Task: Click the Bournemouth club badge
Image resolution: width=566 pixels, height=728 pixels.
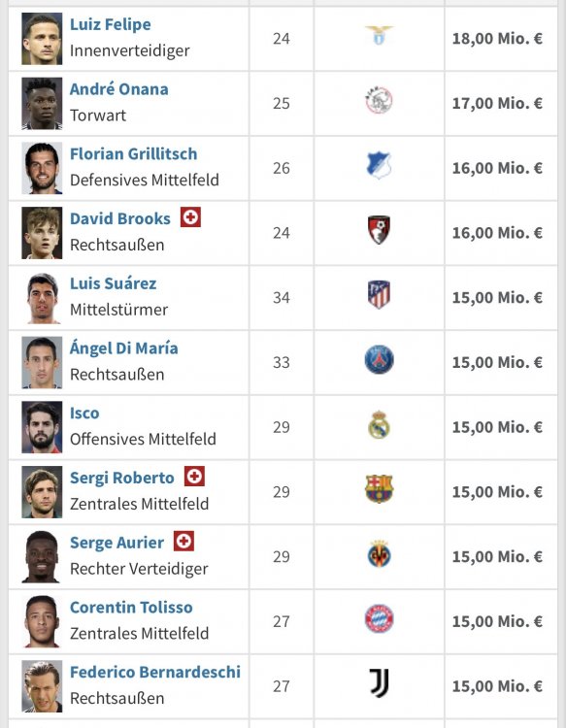Action: (379, 230)
